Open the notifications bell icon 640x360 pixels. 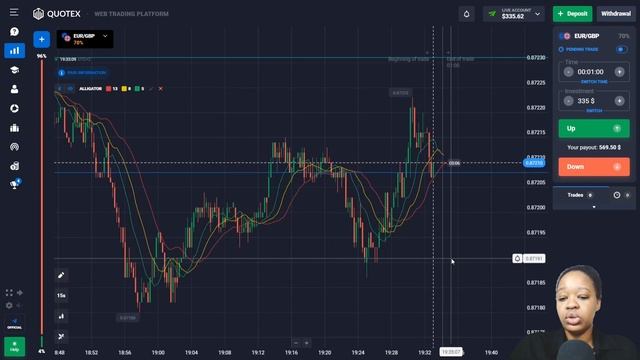[467, 14]
